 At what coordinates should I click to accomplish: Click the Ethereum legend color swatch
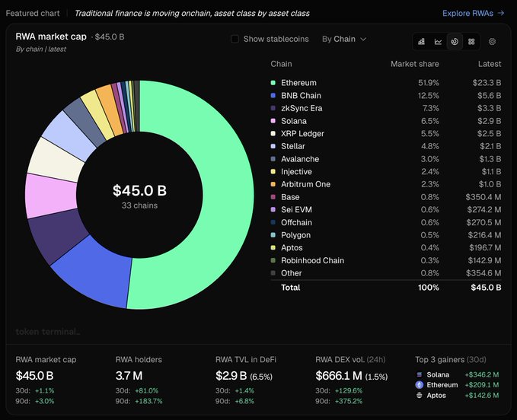[x=273, y=83]
